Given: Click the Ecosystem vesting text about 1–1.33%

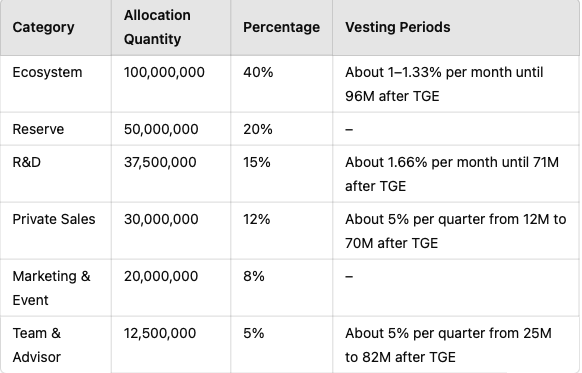Looking at the screenshot, I should [444, 84].
